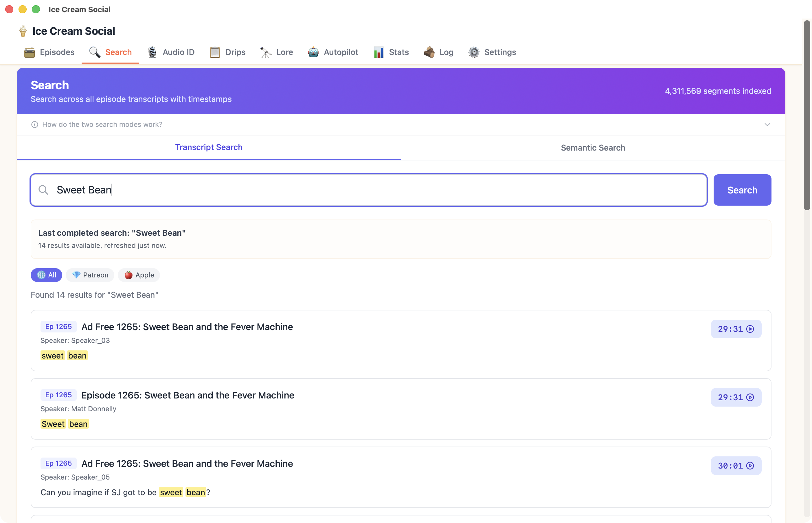Click the globe icon in the All filter
The image size is (812, 523).
41,275
